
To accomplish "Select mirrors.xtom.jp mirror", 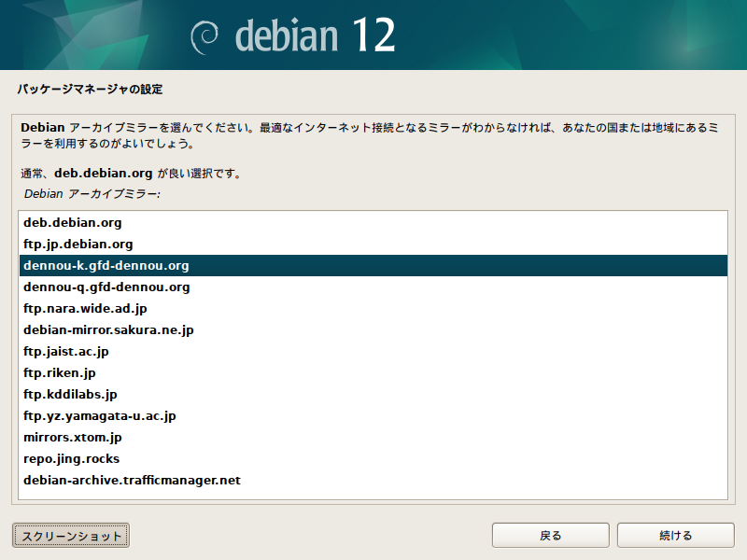I will point(373,437).
